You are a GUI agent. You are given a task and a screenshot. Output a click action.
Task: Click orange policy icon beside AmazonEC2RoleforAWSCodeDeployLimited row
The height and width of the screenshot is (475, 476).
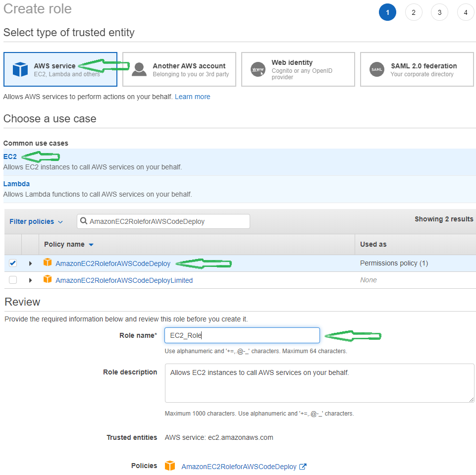(48, 279)
